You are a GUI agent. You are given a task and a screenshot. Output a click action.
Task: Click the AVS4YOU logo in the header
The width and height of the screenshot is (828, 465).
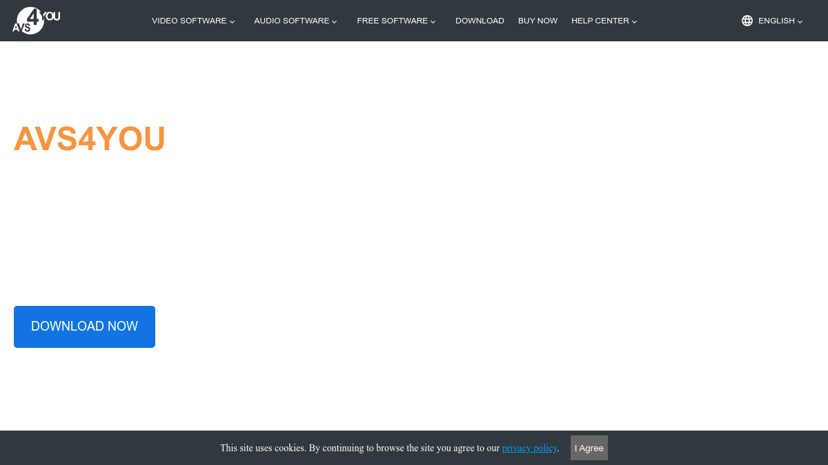tap(36, 21)
